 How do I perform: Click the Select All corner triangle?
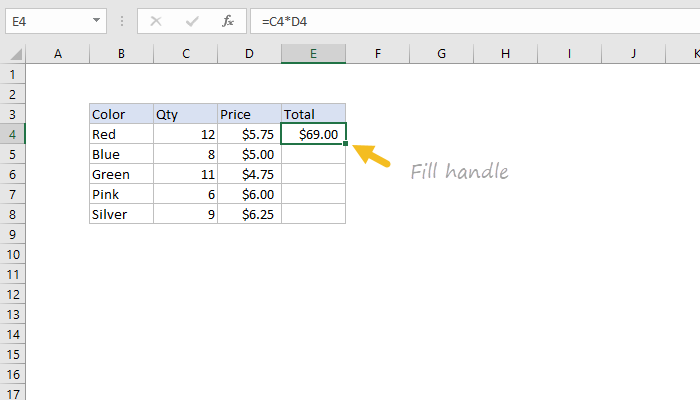click(x=13, y=53)
